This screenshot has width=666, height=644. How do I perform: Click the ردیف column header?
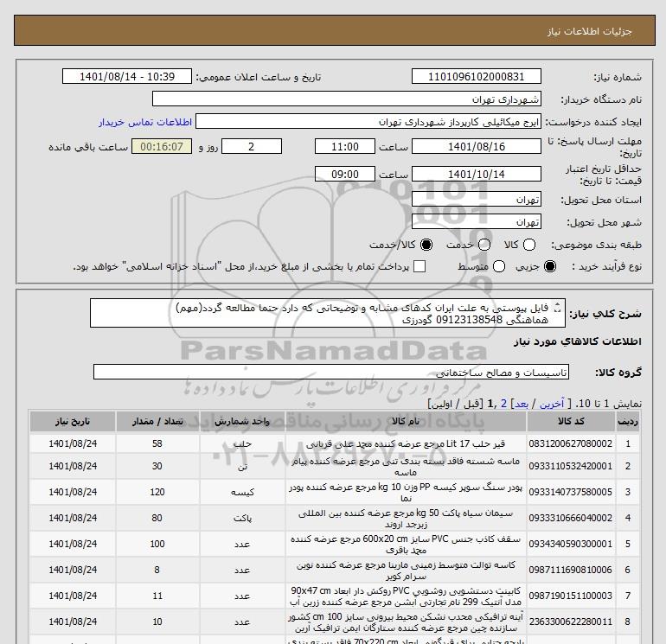tap(627, 421)
